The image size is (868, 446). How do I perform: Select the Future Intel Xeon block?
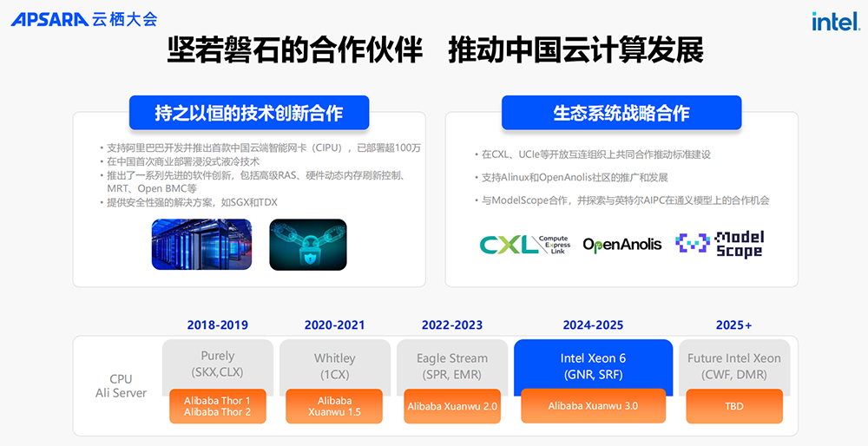tap(734, 364)
